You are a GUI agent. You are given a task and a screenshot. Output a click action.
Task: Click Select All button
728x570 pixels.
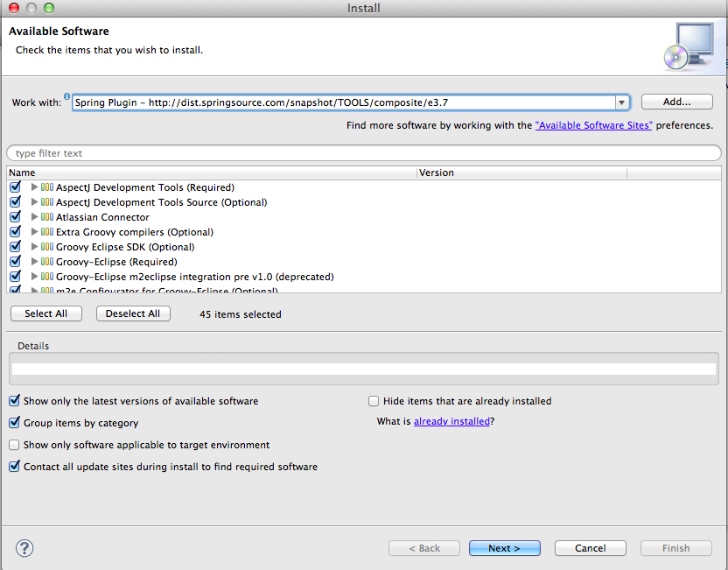[x=46, y=313]
